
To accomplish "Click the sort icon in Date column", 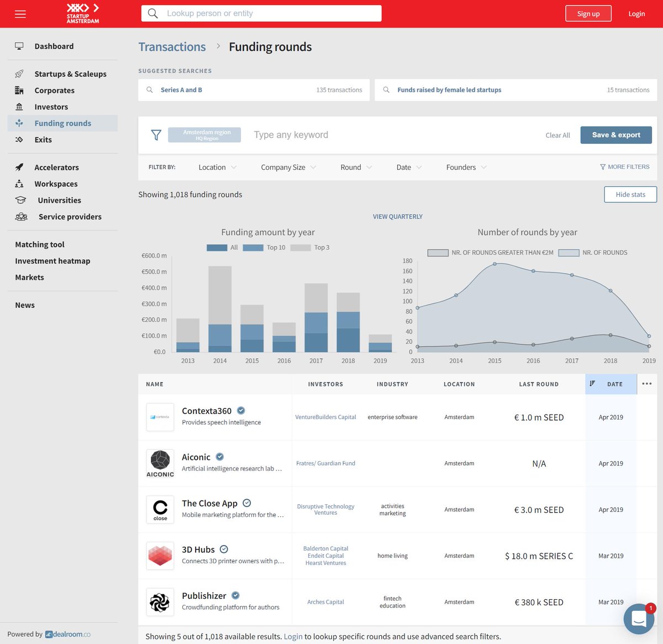I will coord(592,384).
